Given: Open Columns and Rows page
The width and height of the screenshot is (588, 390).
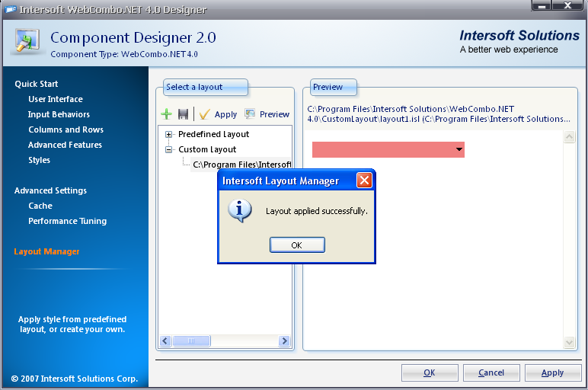Looking at the screenshot, I should [66, 129].
